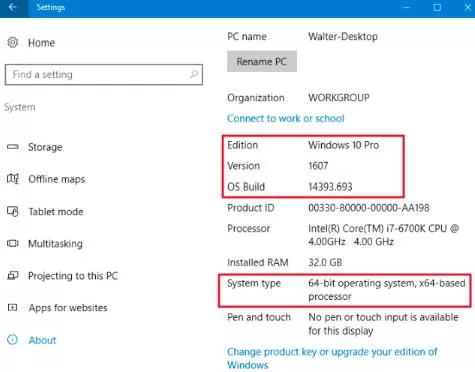Click the Rename PC button

click(262, 61)
